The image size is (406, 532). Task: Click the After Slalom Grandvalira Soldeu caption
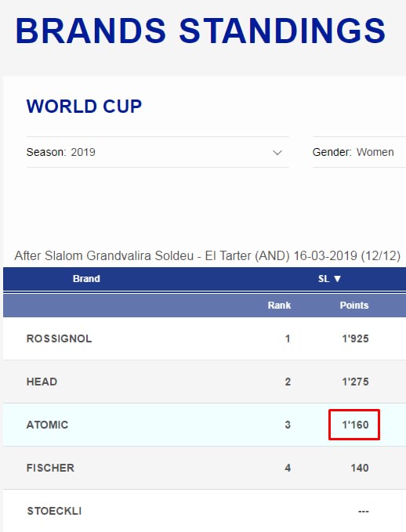pos(207,255)
